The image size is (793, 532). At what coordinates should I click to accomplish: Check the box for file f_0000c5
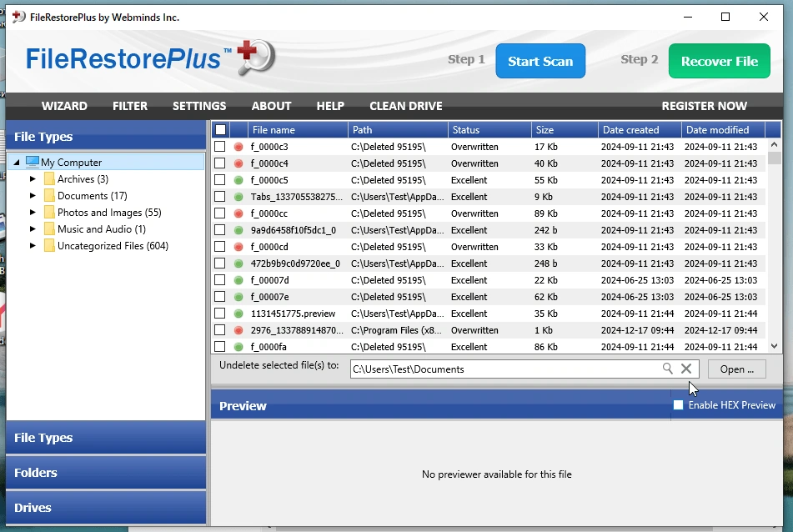click(x=219, y=180)
